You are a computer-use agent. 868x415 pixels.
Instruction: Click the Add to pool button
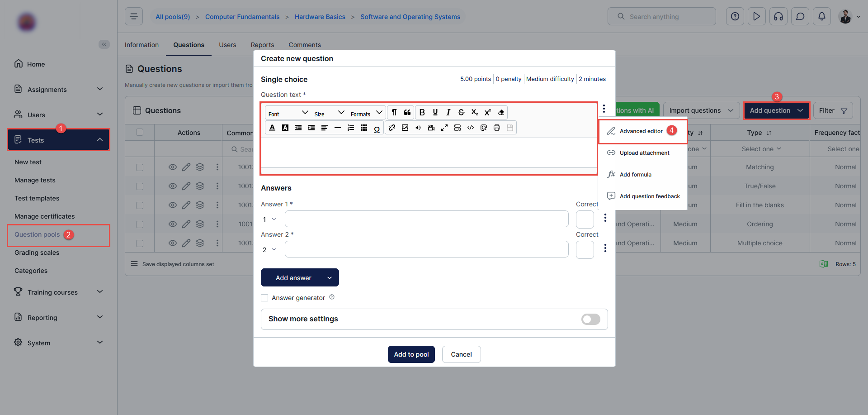tap(411, 354)
